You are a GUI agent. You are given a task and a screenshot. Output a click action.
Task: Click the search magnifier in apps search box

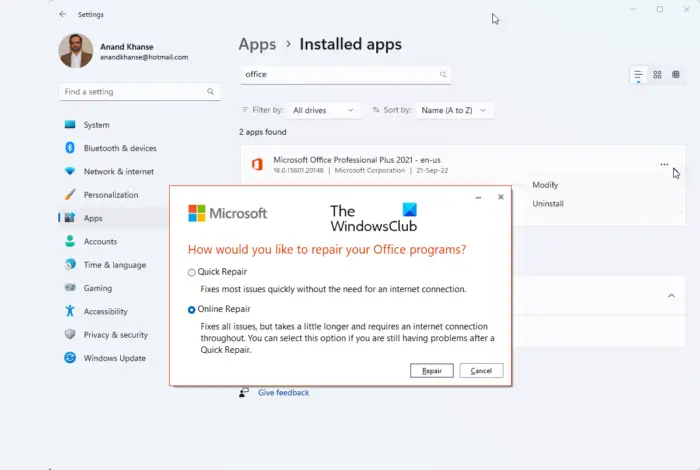pyautogui.click(x=443, y=74)
